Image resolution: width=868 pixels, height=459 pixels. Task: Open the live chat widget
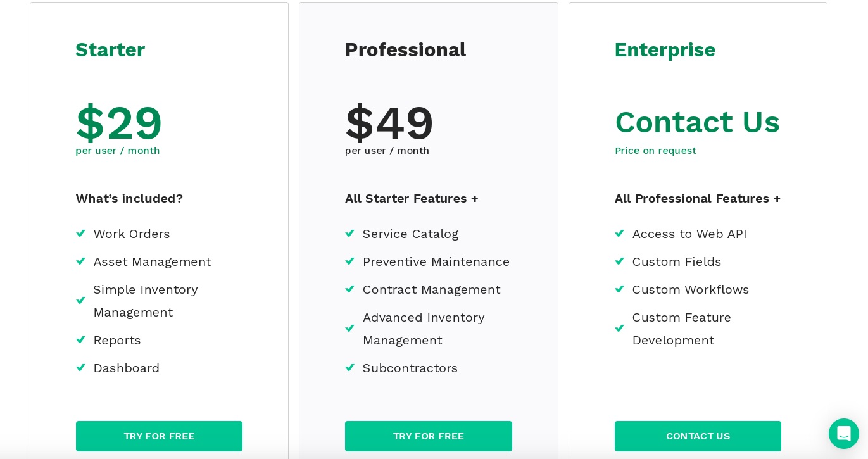click(844, 434)
